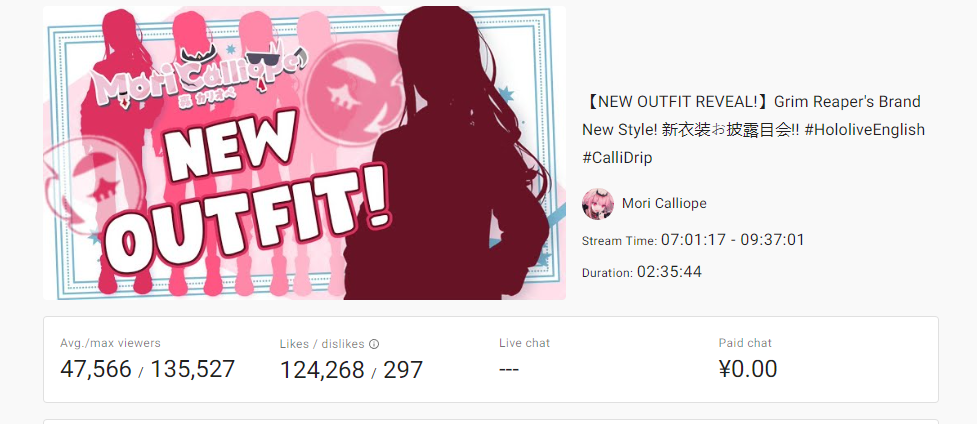
Task: Select the max viewers number 135,527
Action: pos(193,369)
